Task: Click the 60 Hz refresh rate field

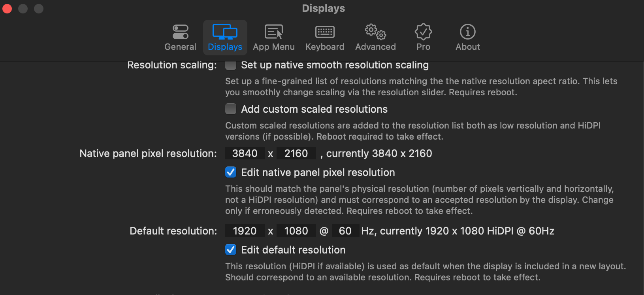Action: (345, 231)
